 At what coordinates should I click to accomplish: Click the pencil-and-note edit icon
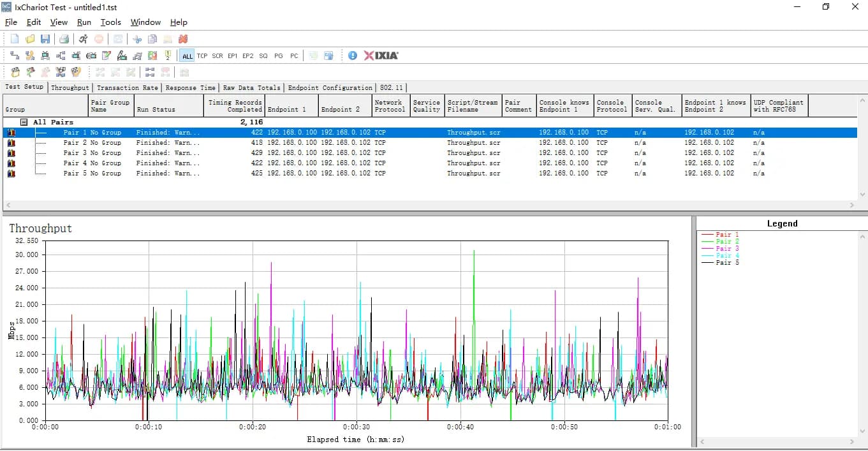[107, 55]
